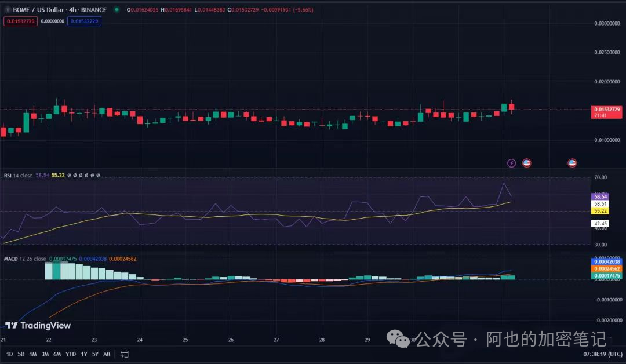Screen dimensions: 626x364
Task: Switch to the 6M time range
Action: pyautogui.click(x=57, y=354)
